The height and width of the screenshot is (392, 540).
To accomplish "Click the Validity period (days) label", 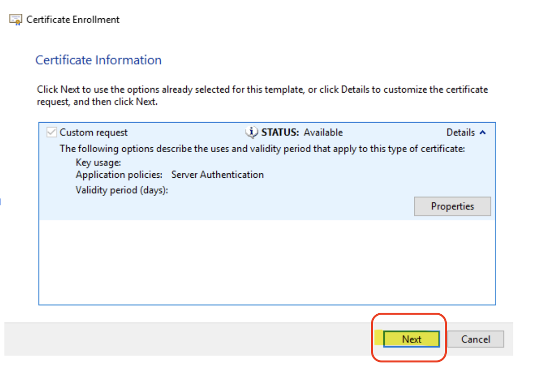I will (x=122, y=190).
